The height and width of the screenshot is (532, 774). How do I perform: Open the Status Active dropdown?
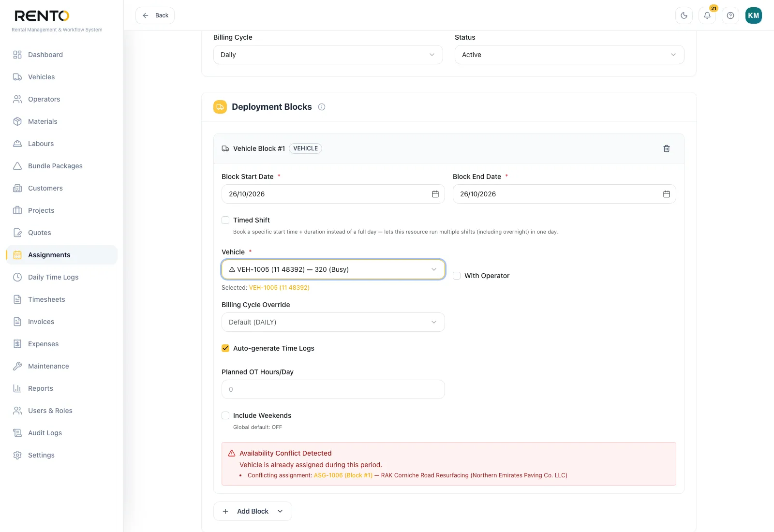coord(569,55)
